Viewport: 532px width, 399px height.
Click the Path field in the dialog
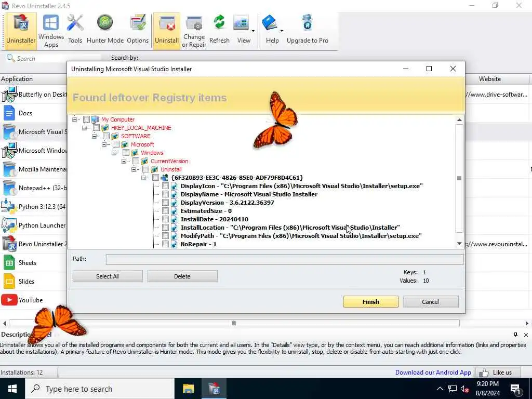284,259
